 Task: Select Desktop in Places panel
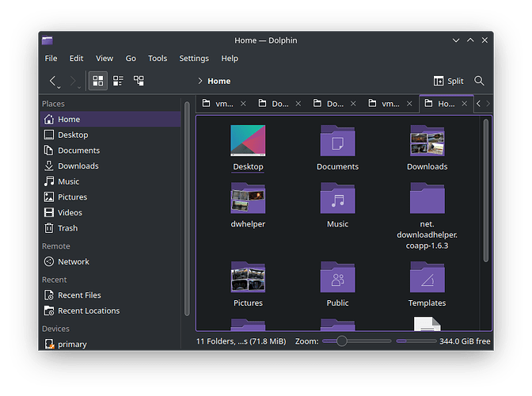(x=110, y=135)
